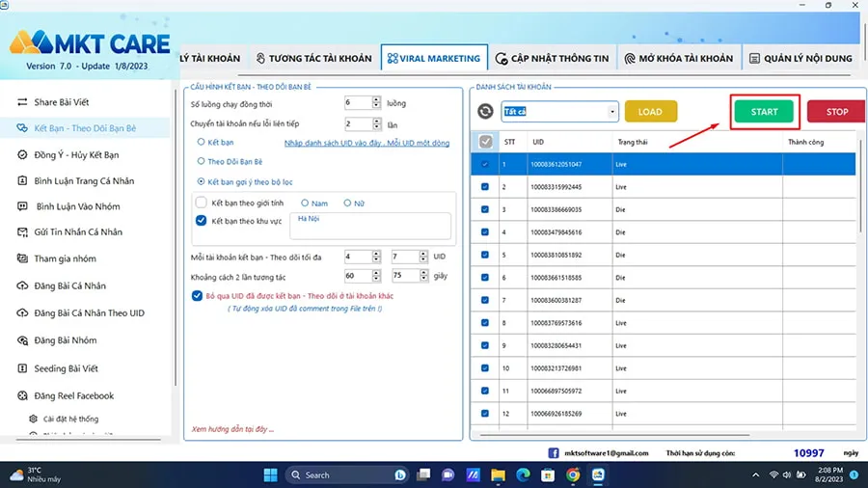The width and height of the screenshot is (868, 488).
Task: Click the Đồng Ý - Hủy Kết Bạn icon
Action: (23, 154)
